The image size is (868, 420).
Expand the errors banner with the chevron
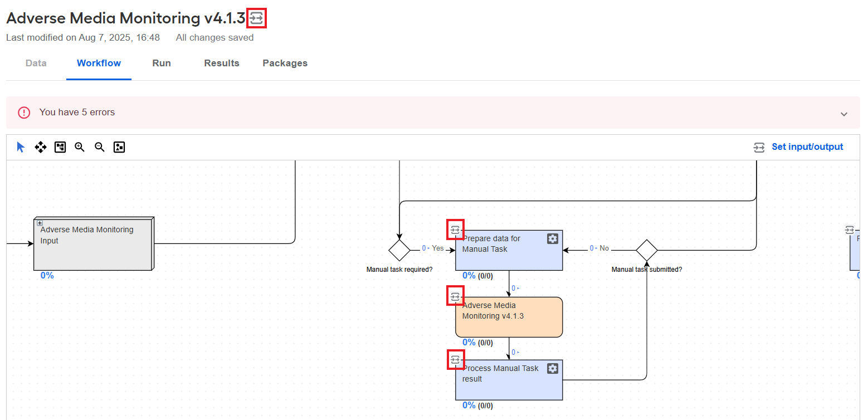pyautogui.click(x=844, y=114)
